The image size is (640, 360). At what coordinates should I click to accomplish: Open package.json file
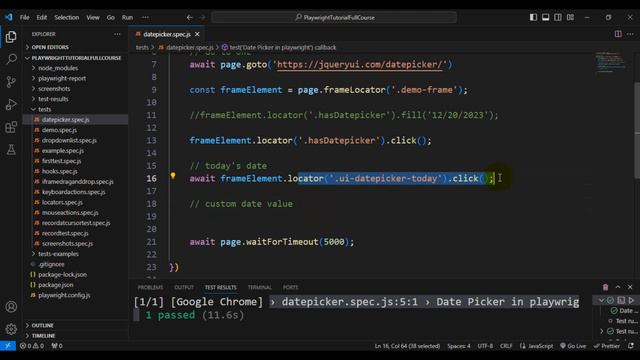pyautogui.click(x=76, y=285)
